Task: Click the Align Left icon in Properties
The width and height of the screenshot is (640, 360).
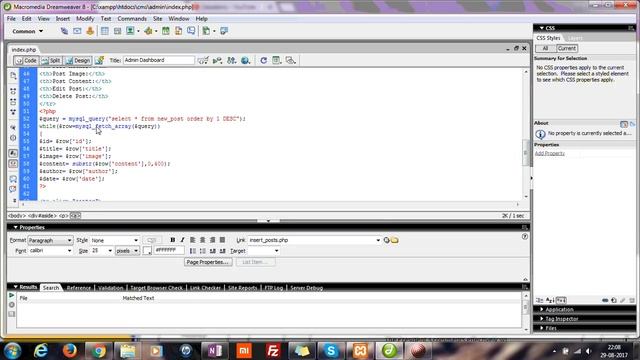Action: (193, 240)
